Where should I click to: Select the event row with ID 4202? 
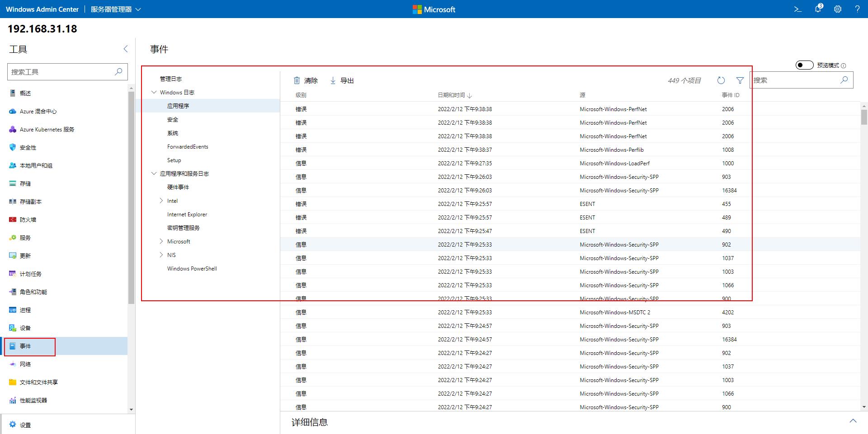pos(570,312)
